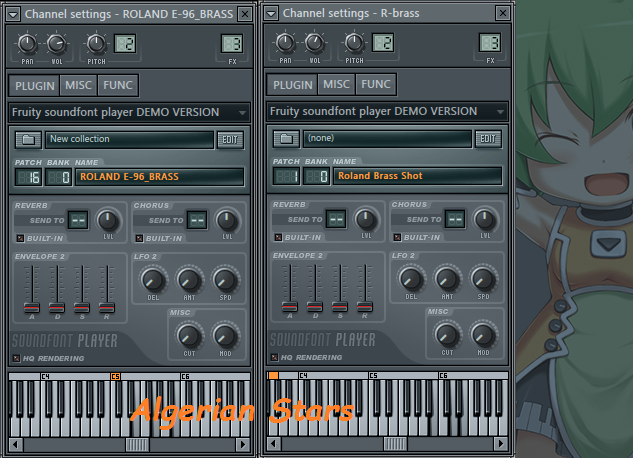Click the Patch number 16 display
This screenshot has width=633, height=458.
coord(28,178)
